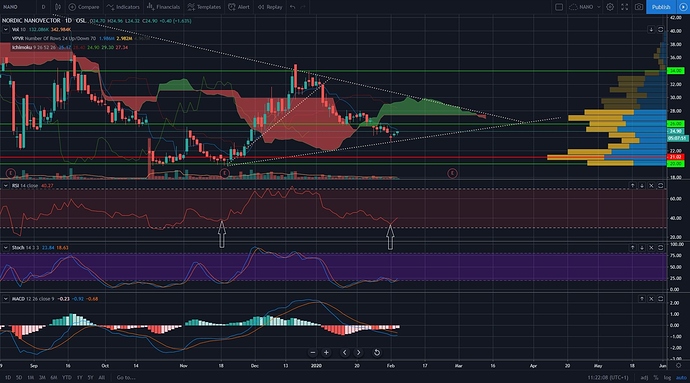
Task: Redo the last chart action
Action: tap(303, 7)
